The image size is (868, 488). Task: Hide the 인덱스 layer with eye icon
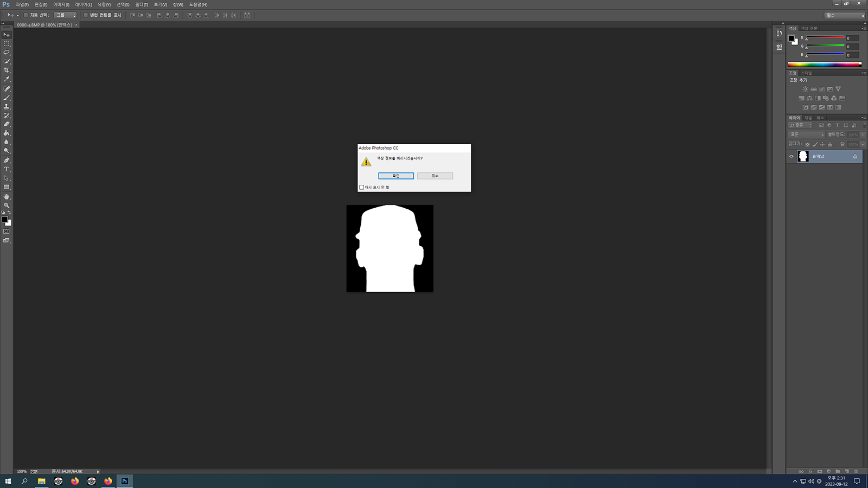[x=791, y=157]
